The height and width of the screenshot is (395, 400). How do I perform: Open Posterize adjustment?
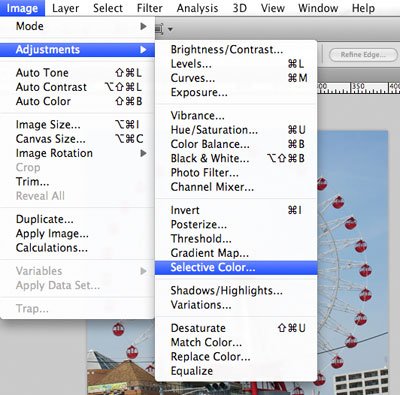click(236, 224)
